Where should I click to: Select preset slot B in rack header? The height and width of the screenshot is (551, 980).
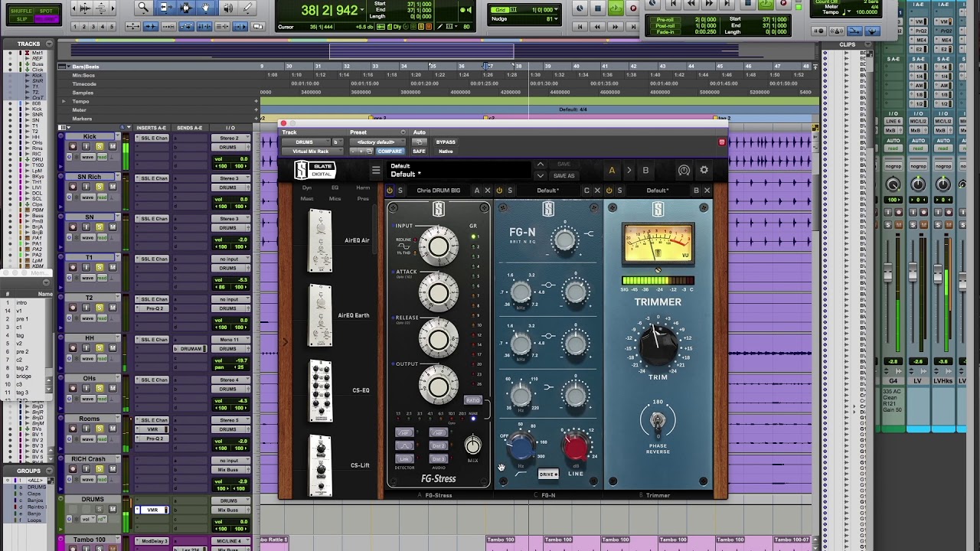coord(645,171)
